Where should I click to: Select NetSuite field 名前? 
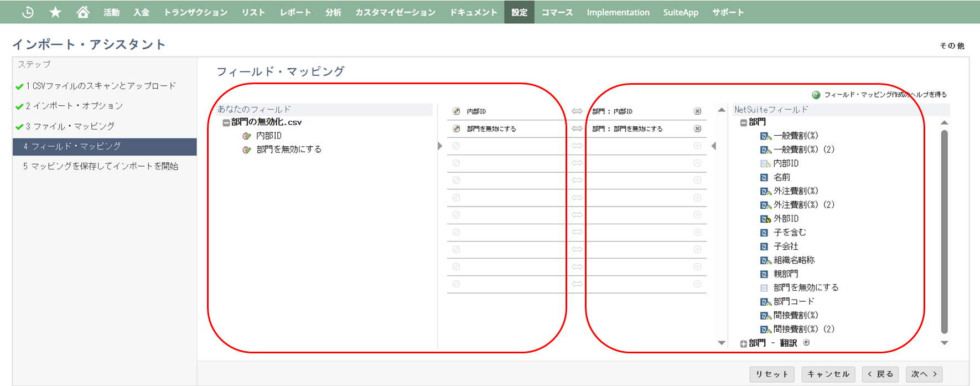(781, 177)
